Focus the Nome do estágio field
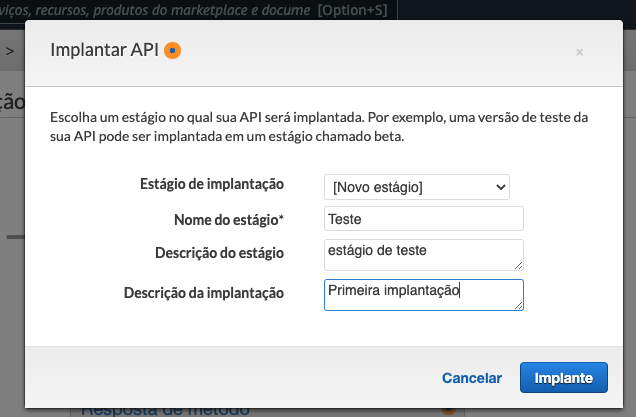The height and width of the screenshot is (417, 636). (x=424, y=219)
